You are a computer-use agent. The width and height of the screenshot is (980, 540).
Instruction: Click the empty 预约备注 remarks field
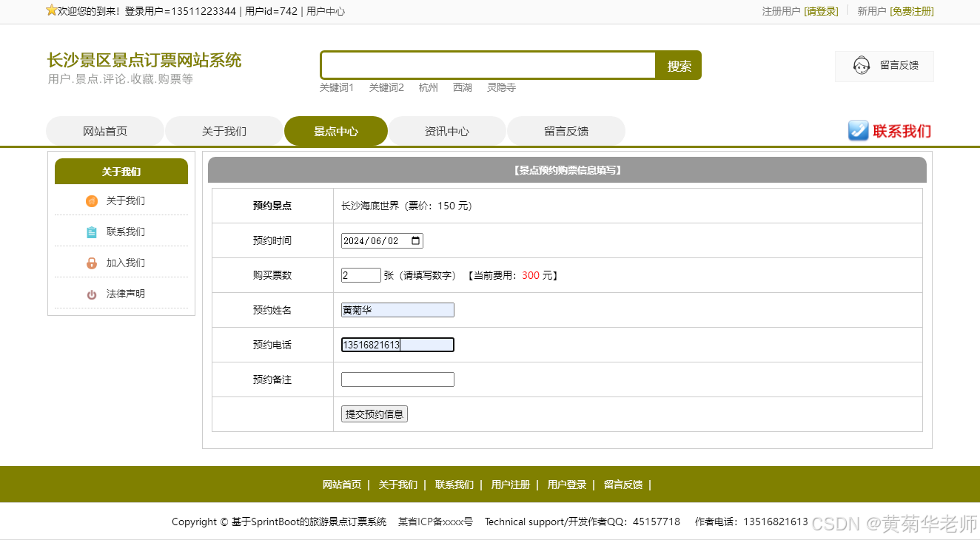397,379
